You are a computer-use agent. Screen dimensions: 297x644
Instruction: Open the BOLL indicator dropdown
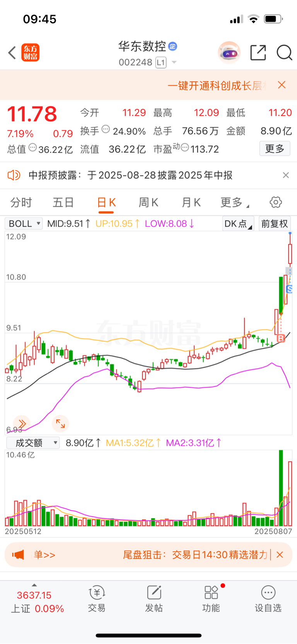pos(23,223)
